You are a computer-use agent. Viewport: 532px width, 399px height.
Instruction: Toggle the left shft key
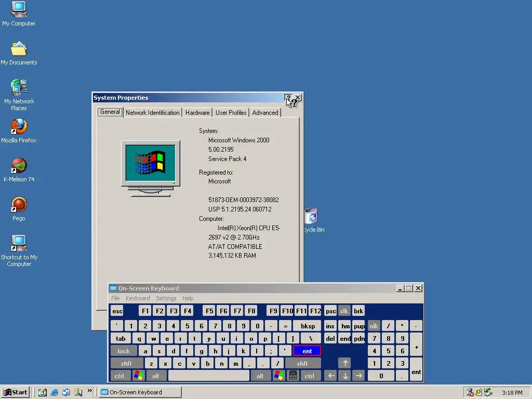[126, 364]
